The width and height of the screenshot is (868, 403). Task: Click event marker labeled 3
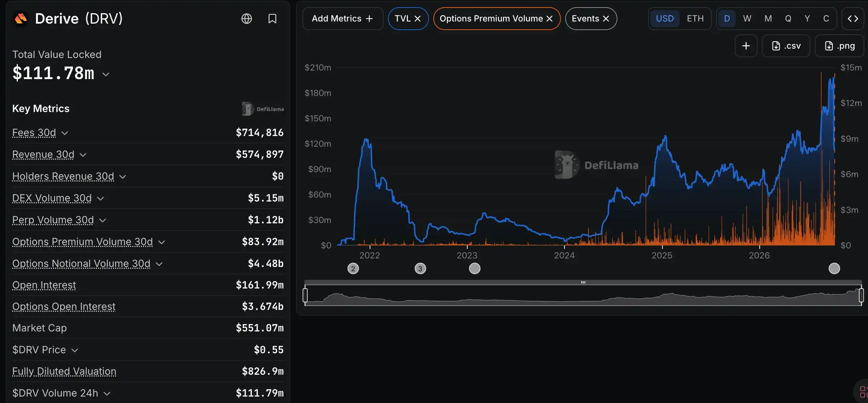(420, 268)
